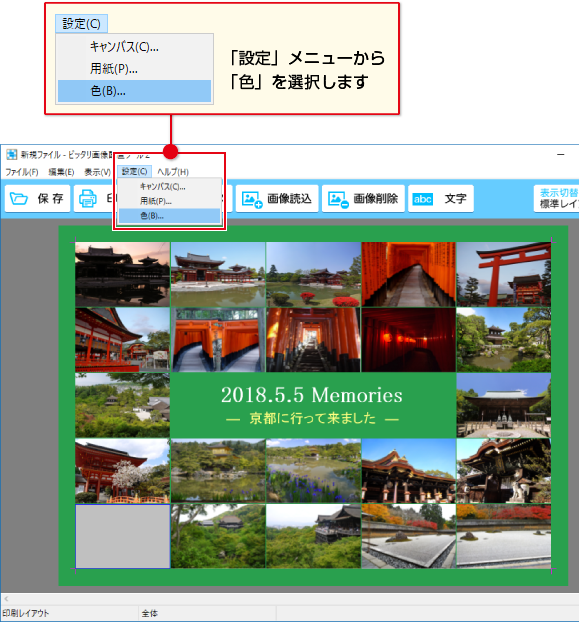The image size is (579, 623).
Task: Click the horizontal scrollbar left arrow
Action: [x=6, y=598]
